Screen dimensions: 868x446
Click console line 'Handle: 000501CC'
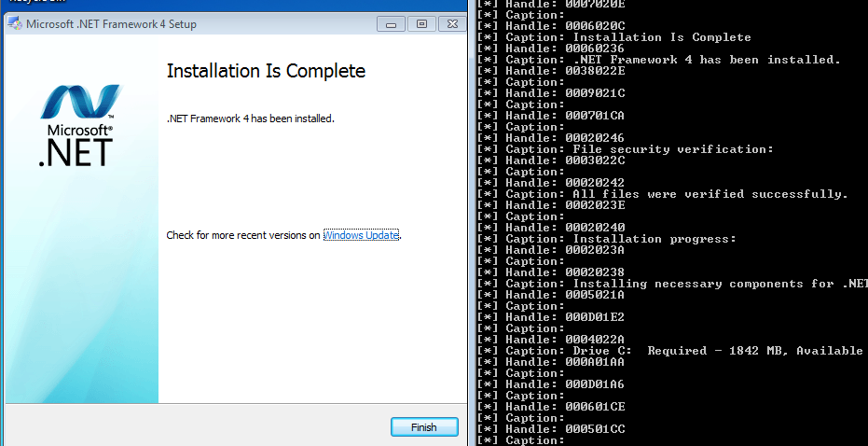551,429
